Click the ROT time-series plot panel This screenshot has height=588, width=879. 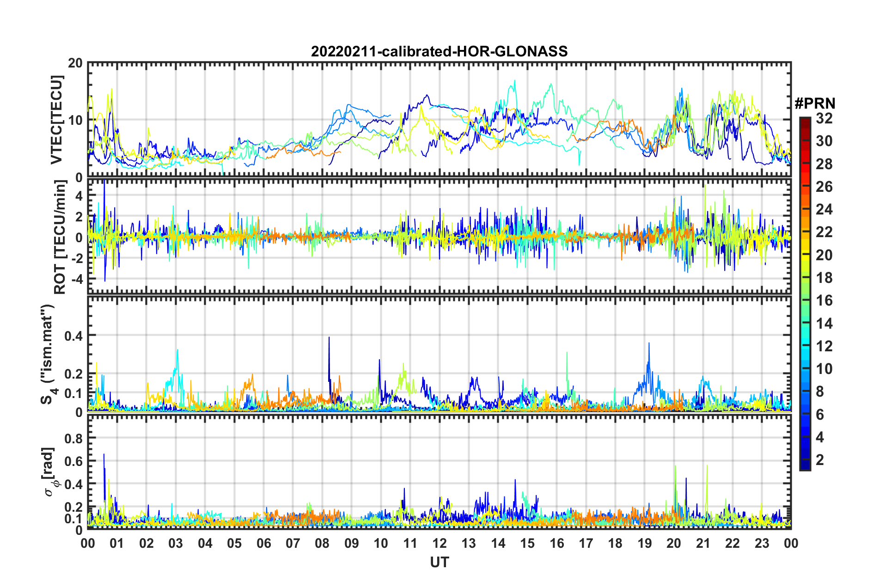pos(439,236)
